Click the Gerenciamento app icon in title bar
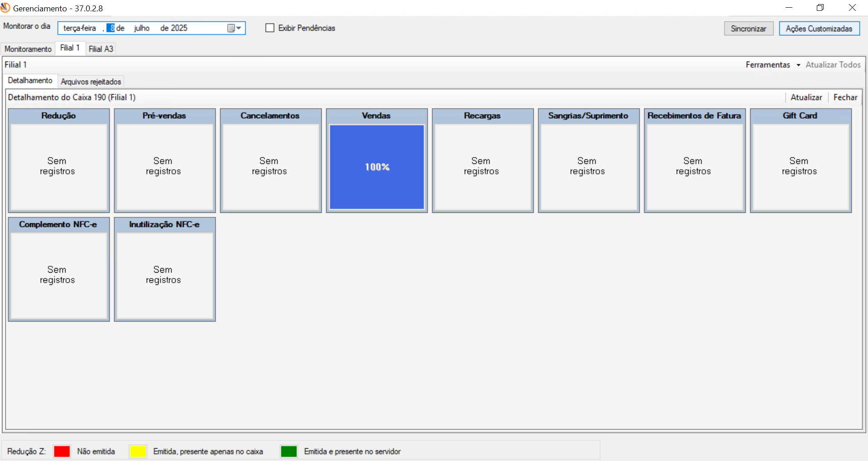 5,8
